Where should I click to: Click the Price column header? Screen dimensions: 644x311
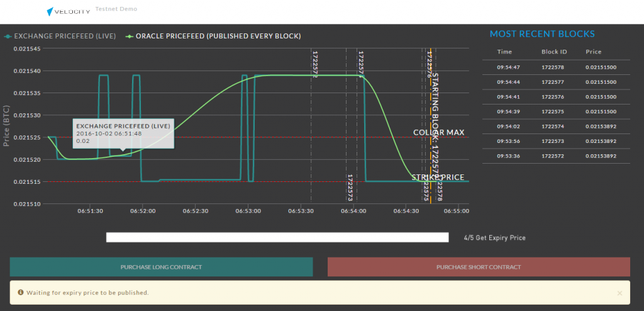(593, 52)
